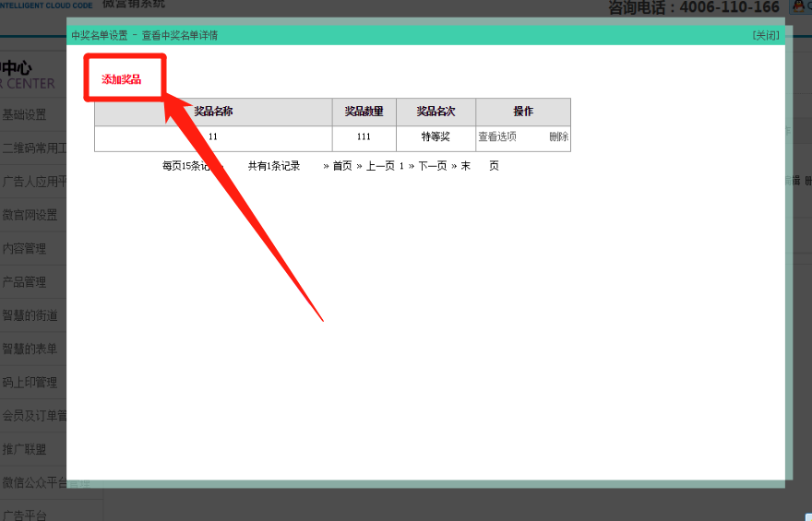812x521 pixels.
Task: Close the dialog via [关闭]
Action: [765, 36]
